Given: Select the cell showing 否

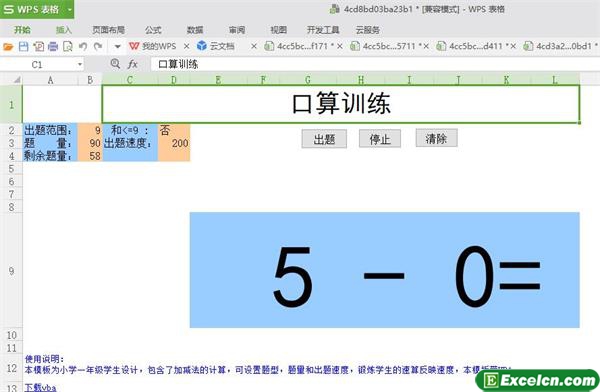Looking at the screenshot, I should click(174, 130).
